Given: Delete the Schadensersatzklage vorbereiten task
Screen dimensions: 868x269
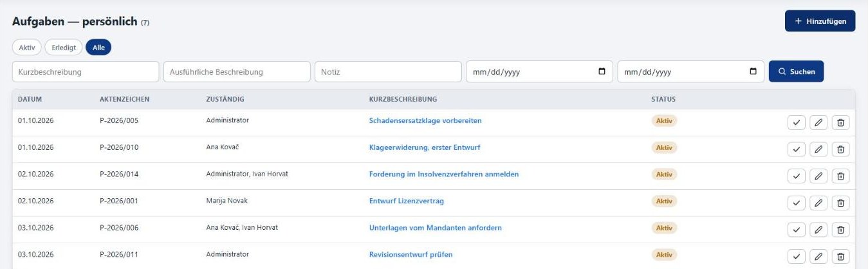Looking at the screenshot, I should pos(840,122).
